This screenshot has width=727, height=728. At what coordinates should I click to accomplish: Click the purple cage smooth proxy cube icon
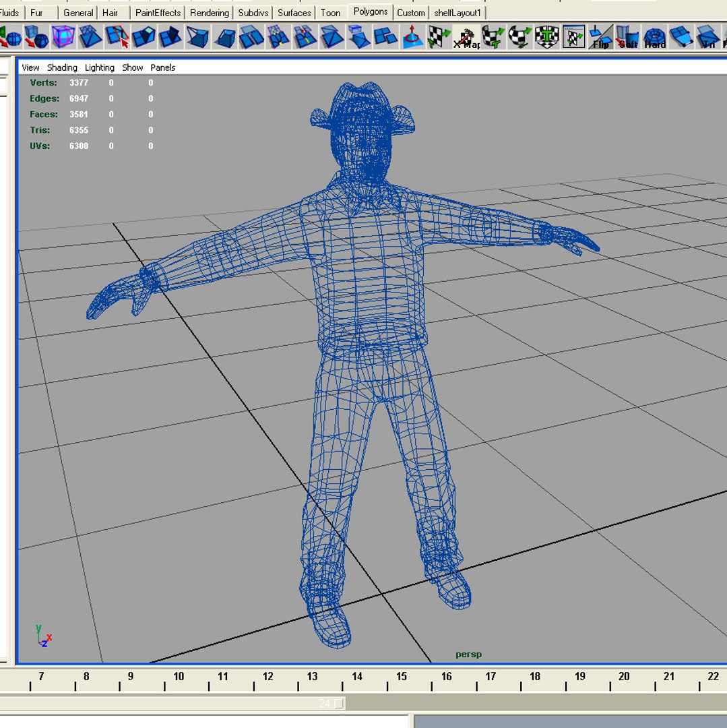point(63,37)
